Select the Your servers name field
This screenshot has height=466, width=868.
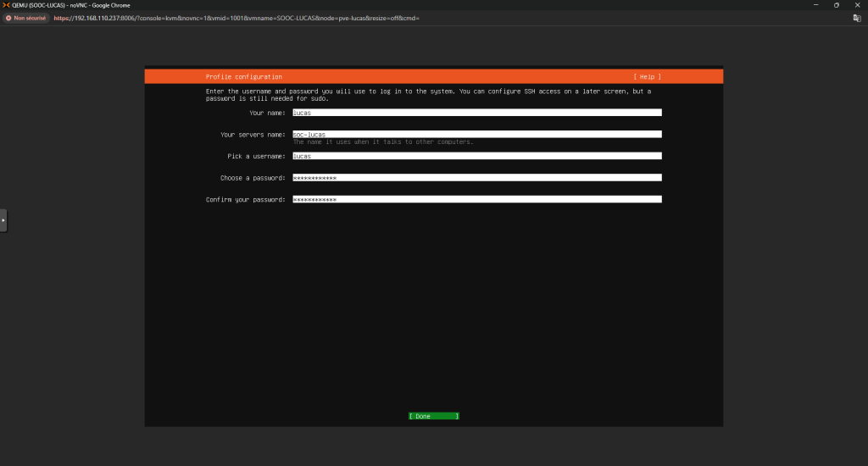476,134
